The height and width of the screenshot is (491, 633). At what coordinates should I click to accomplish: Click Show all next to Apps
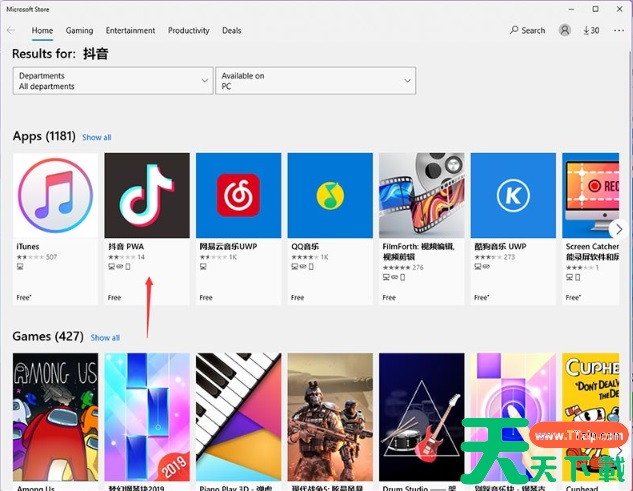(97, 137)
